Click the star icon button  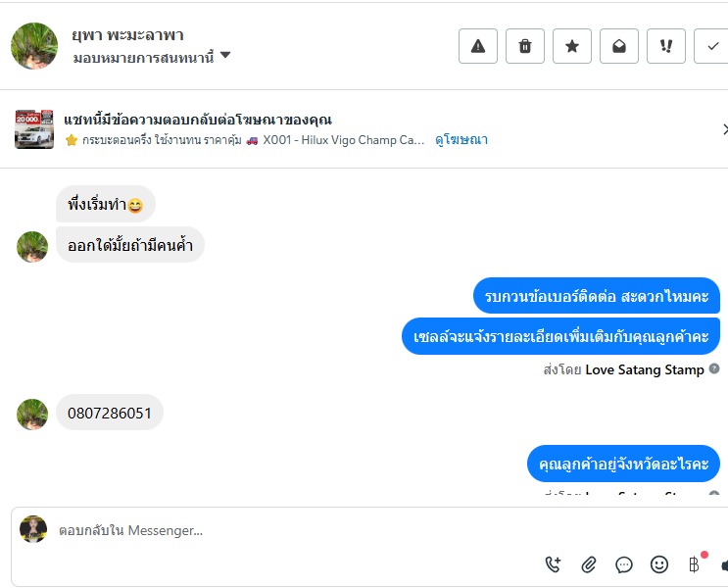coord(572,46)
